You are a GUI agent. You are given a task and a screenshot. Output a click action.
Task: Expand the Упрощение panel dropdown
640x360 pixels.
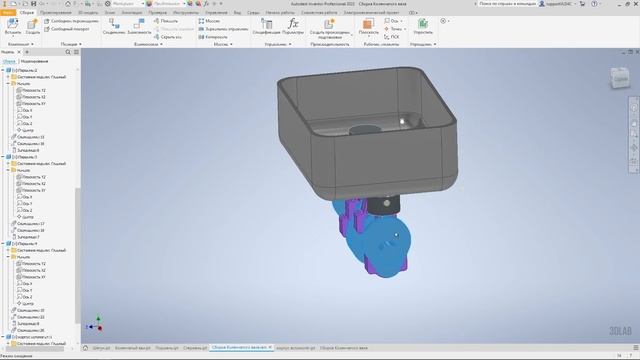[423, 44]
